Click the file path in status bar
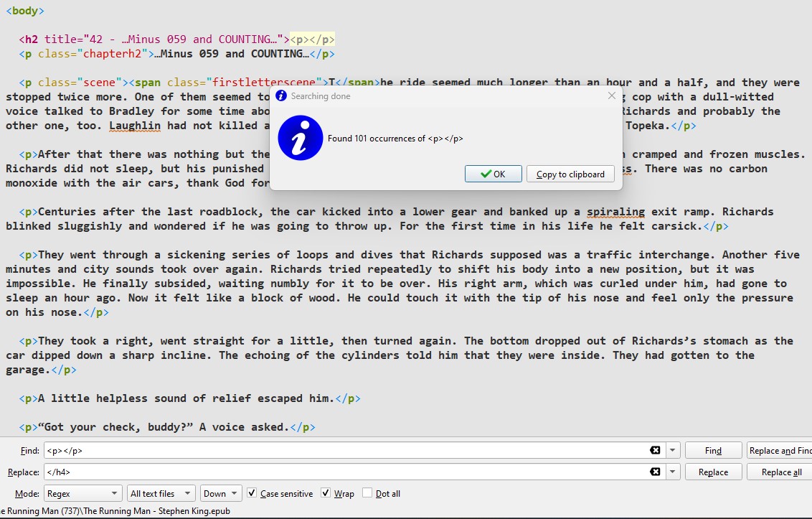 115,510
